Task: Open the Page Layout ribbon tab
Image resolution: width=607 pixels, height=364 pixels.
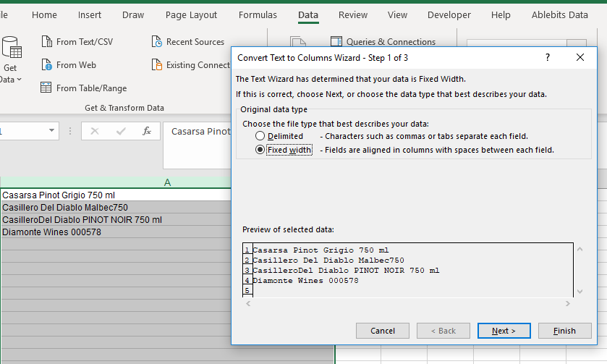Action: [x=191, y=14]
